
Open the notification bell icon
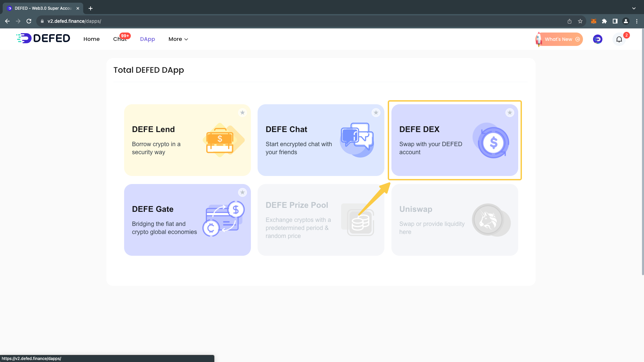pyautogui.click(x=619, y=40)
